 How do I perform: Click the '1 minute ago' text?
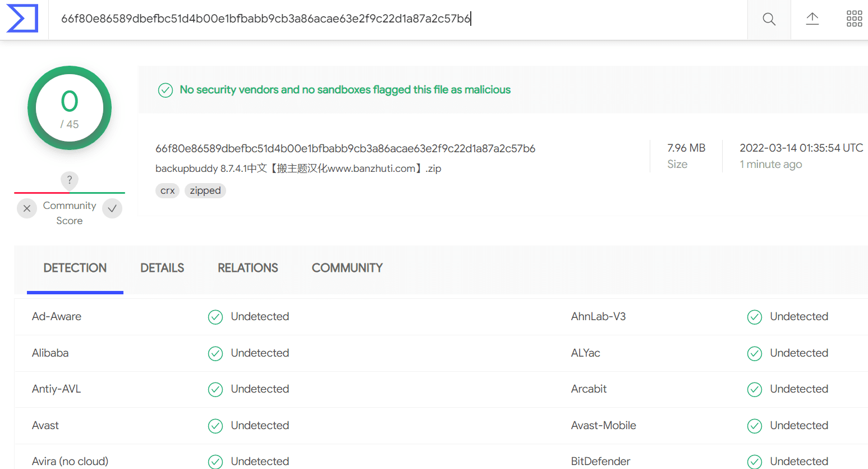click(x=771, y=164)
